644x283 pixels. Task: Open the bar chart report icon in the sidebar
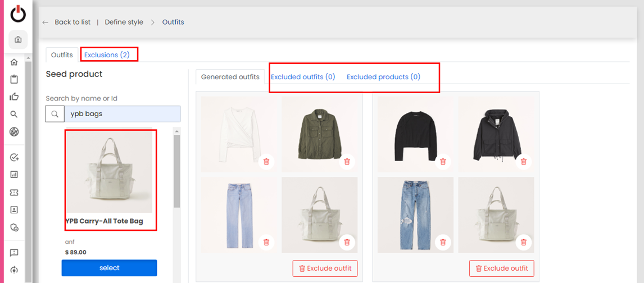pyautogui.click(x=14, y=175)
